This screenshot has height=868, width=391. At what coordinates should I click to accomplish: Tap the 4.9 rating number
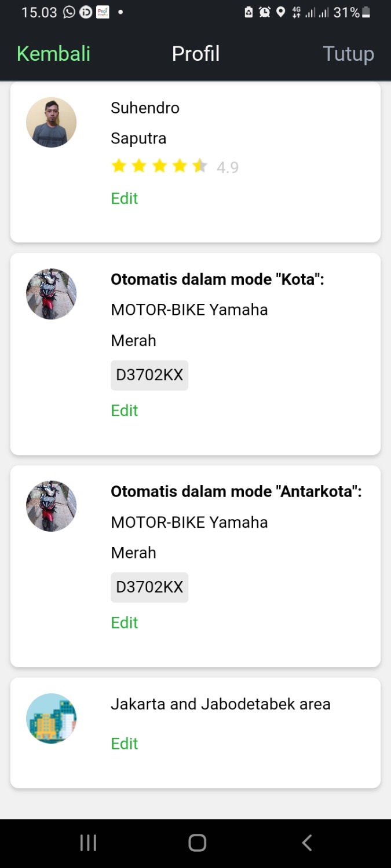(228, 168)
